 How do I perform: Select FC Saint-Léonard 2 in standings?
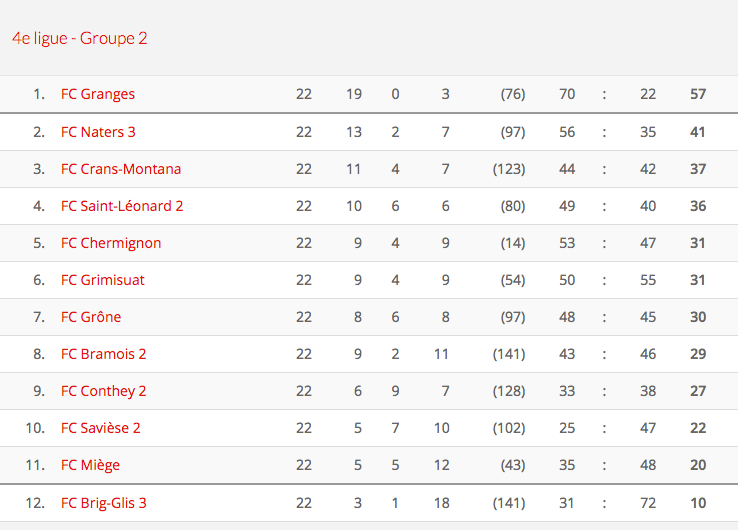tap(122, 206)
